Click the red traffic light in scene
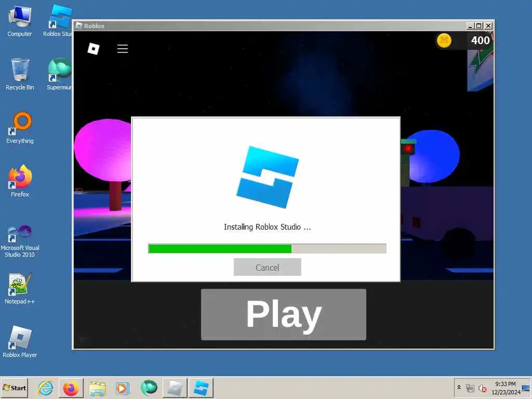Image resolution: width=532 pixels, height=399 pixels. [x=408, y=149]
